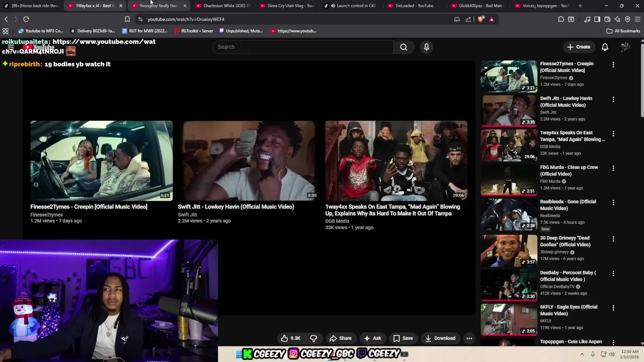The image size is (644, 362).
Task: Click the Brave Shields lion icon
Action: coord(481,19)
